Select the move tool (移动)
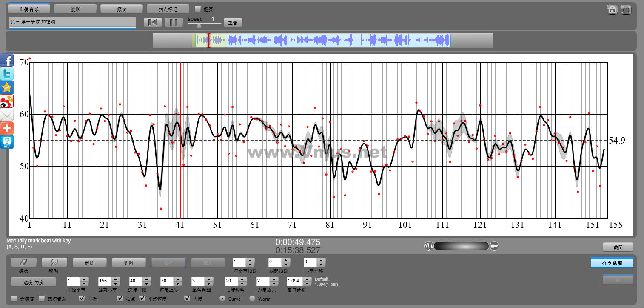The height and width of the screenshot is (308, 644). point(54,262)
